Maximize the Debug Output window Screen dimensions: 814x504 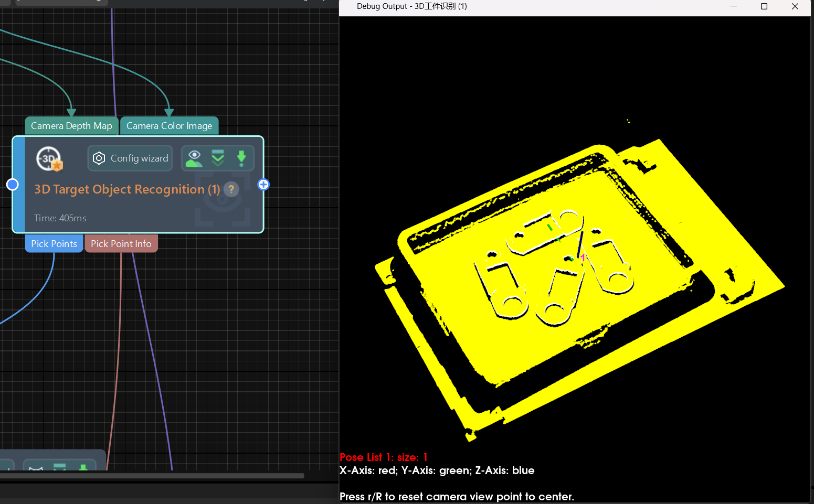tap(764, 6)
